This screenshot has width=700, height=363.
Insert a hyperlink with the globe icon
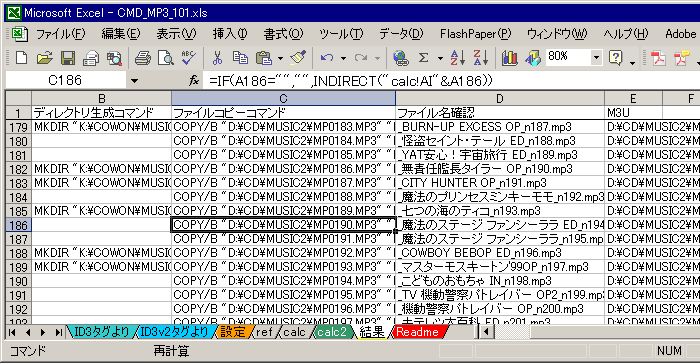(x=400, y=58)
